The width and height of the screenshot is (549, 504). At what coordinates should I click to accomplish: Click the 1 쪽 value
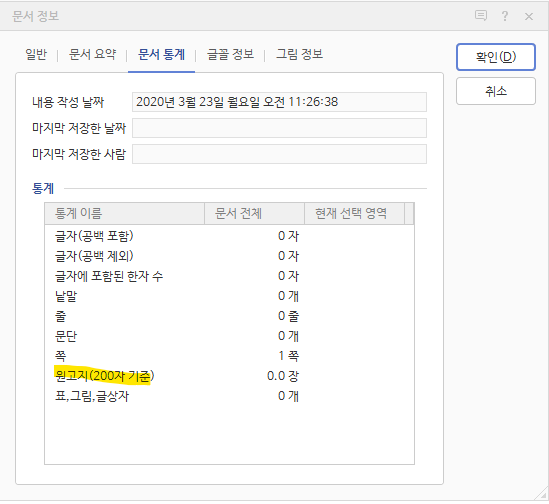289,356
